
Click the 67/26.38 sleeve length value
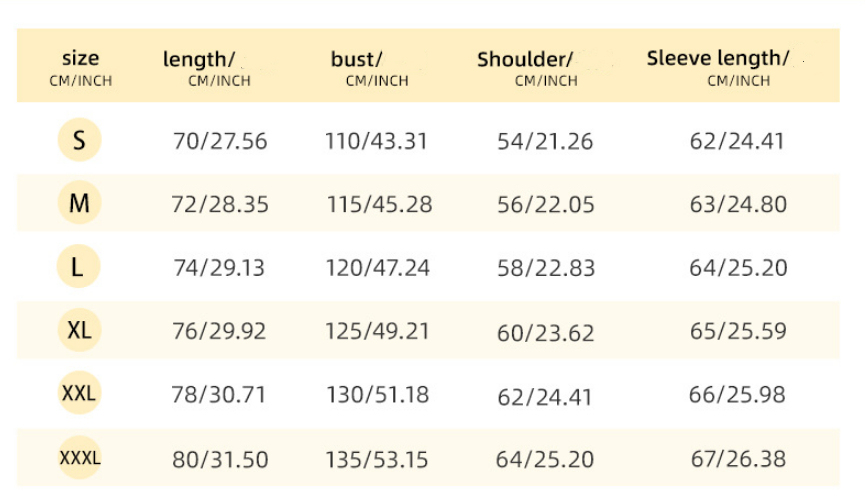point(738,459)
